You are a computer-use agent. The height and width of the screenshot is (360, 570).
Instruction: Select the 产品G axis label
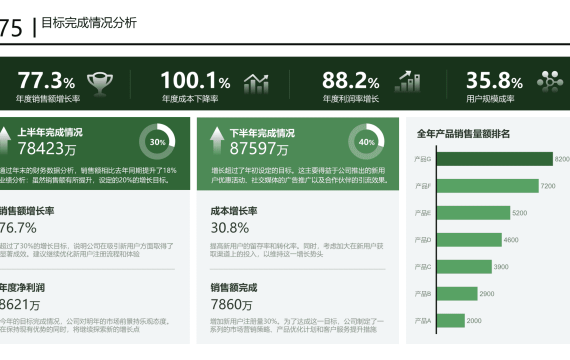423,159
